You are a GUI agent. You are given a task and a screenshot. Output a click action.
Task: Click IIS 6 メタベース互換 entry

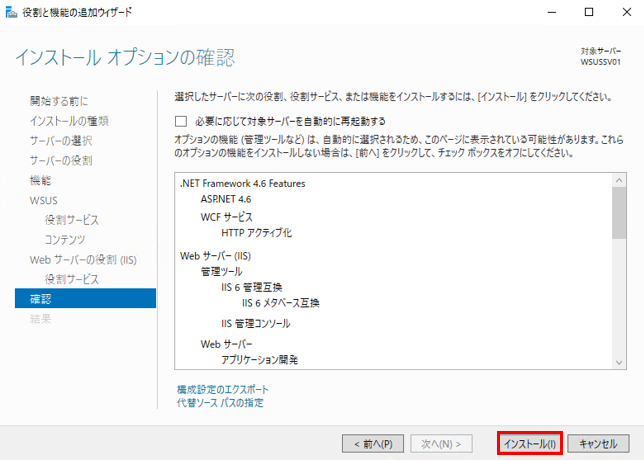point(281,303)
